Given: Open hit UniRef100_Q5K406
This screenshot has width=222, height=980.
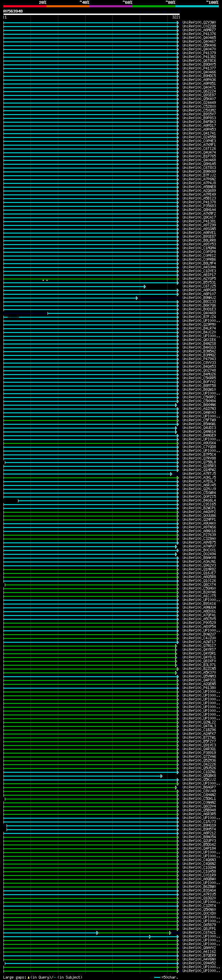Looking at the screenshot, I should [x=199, y=45].
